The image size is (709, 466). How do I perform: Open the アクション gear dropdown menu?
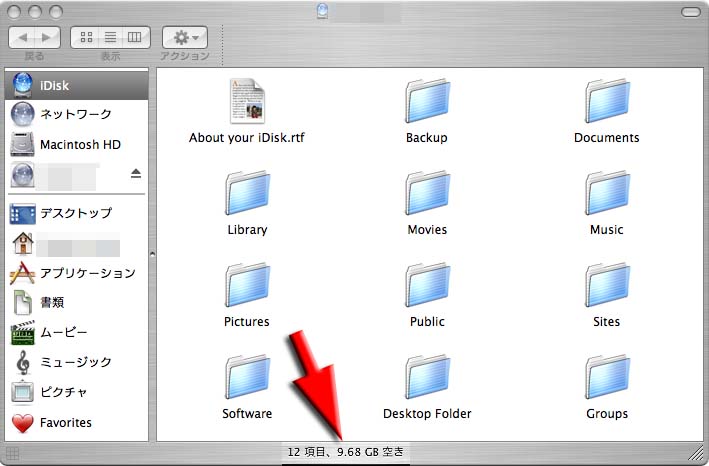[185, 38]
